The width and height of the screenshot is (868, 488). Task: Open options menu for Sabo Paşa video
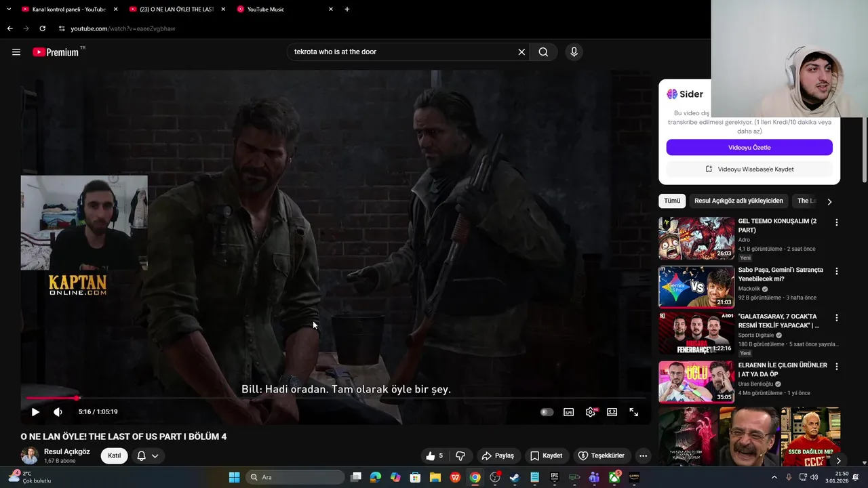point(836,271)
